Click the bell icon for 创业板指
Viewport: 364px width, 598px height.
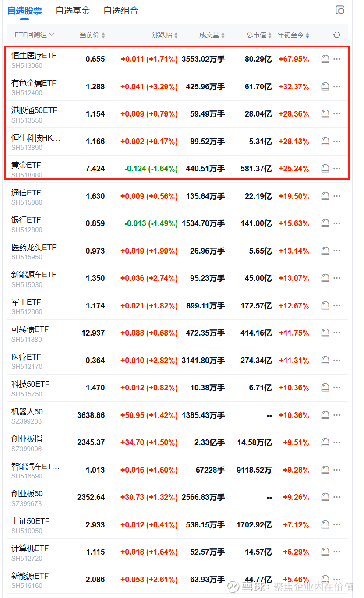325,442
